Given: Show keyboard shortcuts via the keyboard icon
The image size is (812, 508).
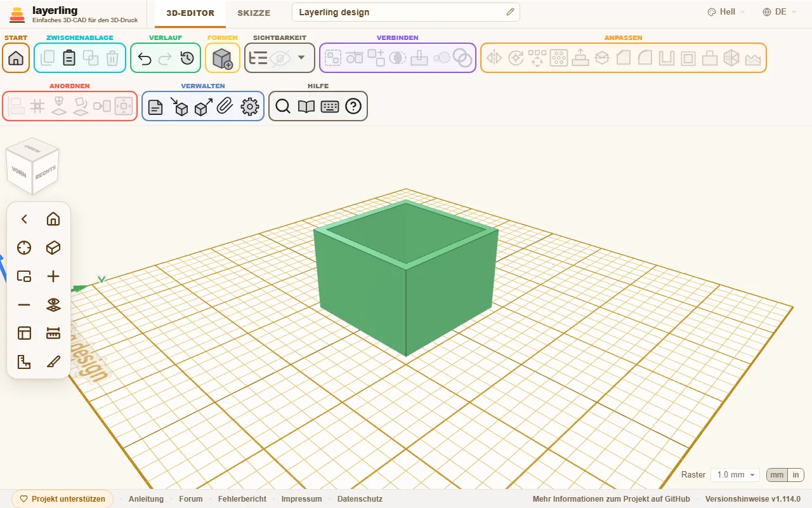Looking at the screenshot, I should tap(330, 107).
